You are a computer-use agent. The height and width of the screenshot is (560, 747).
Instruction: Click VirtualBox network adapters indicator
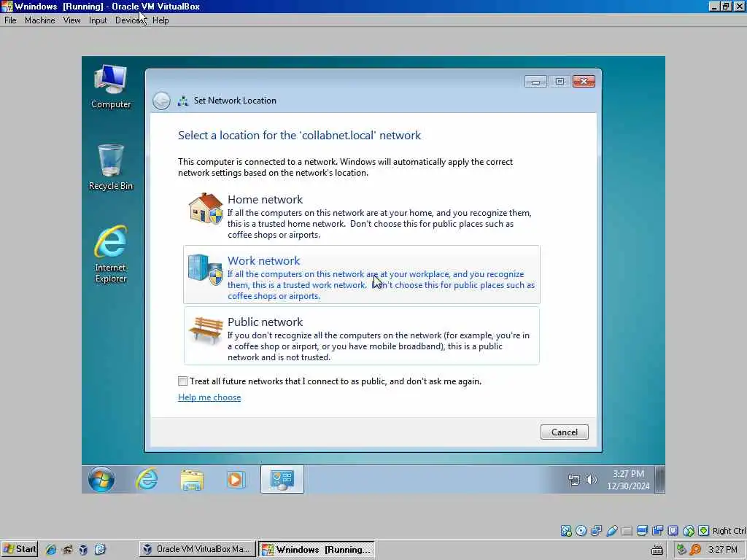[597, 531]
